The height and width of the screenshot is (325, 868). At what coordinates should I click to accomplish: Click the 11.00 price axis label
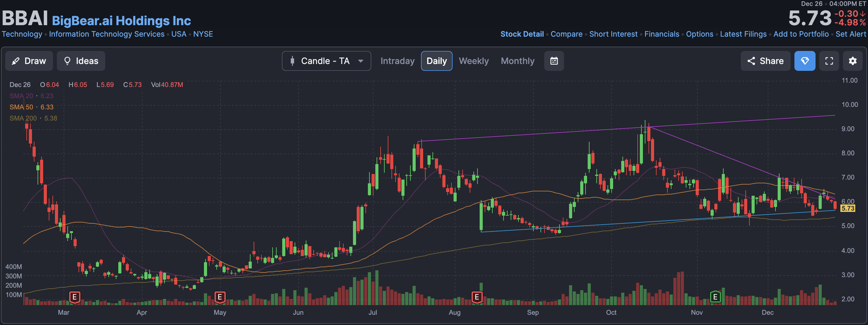coord(849,80)
